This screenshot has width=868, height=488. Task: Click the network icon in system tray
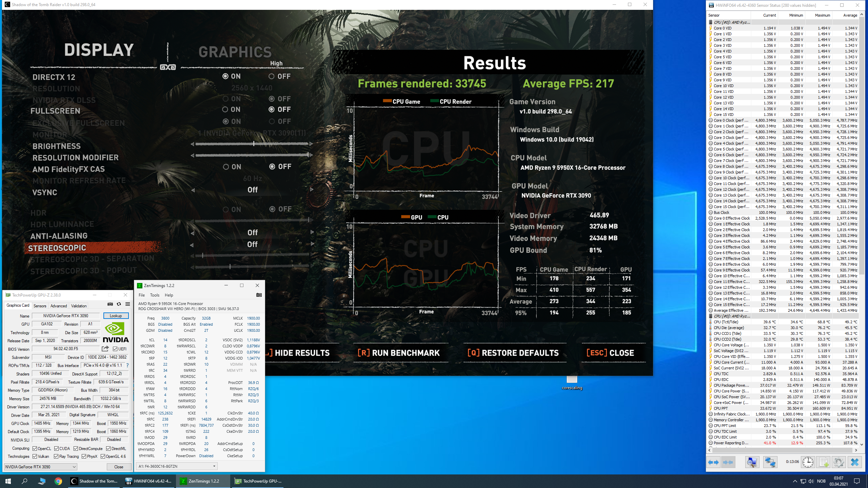pyautogui.click(x=803, y=481)
